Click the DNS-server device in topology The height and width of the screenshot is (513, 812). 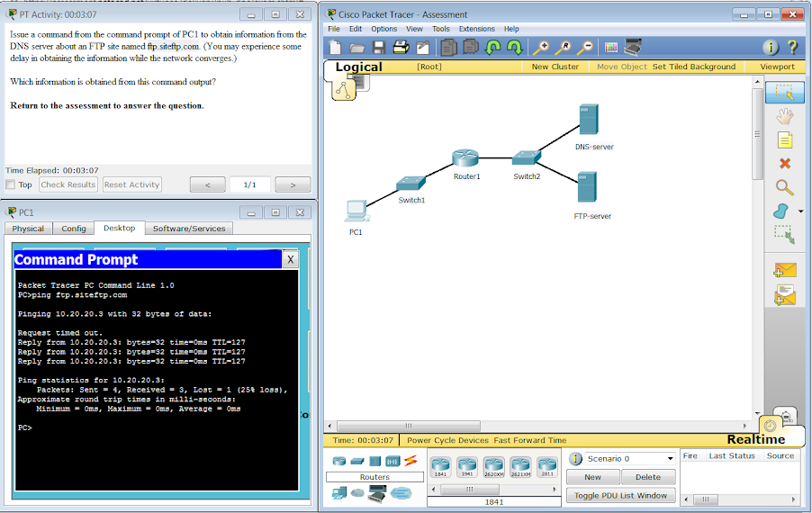(x=589, y=120)
